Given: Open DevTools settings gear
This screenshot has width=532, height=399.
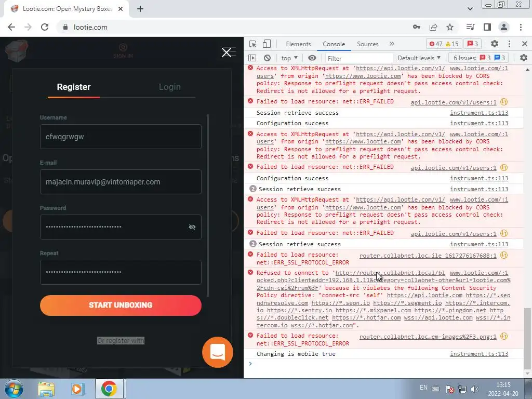Looking at the screenshot, I should pos(495,44).
